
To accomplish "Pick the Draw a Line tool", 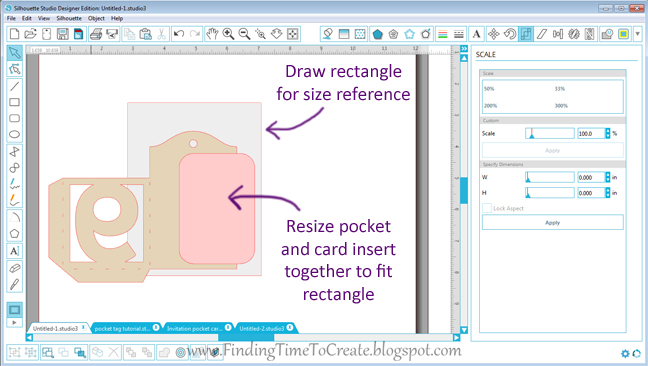I will [14, 86].
